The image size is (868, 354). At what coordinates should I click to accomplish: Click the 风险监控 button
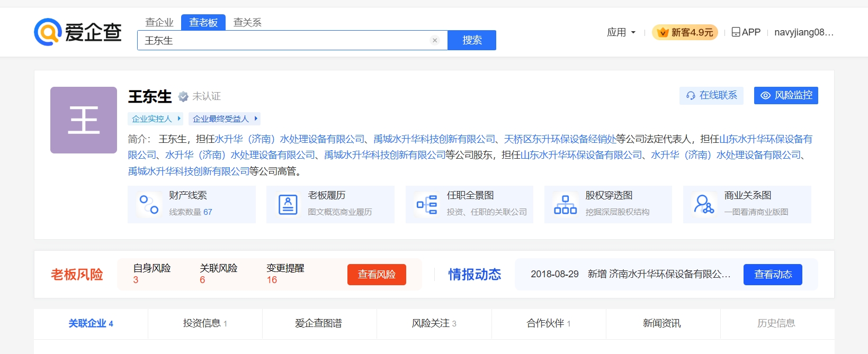tap(786, 95)
